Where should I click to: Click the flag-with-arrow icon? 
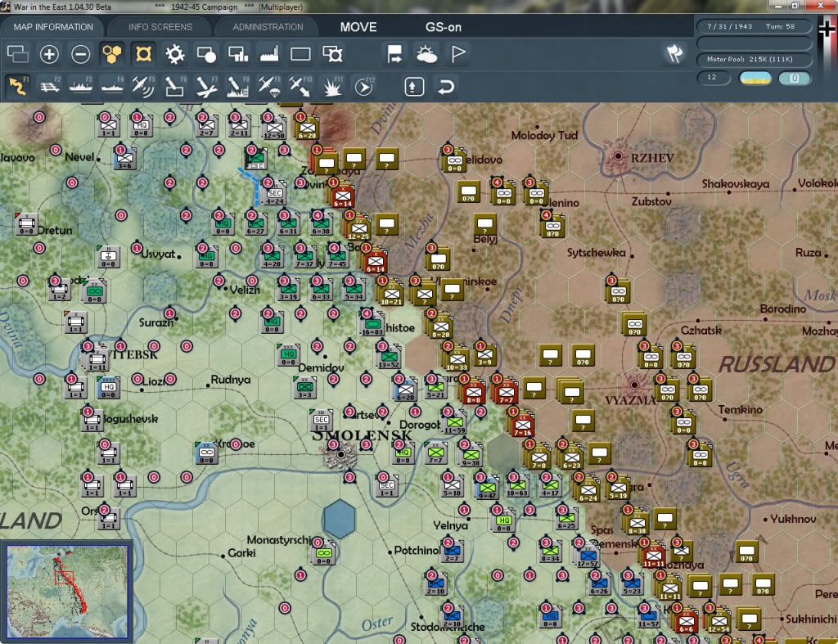[x=395, y=54]
